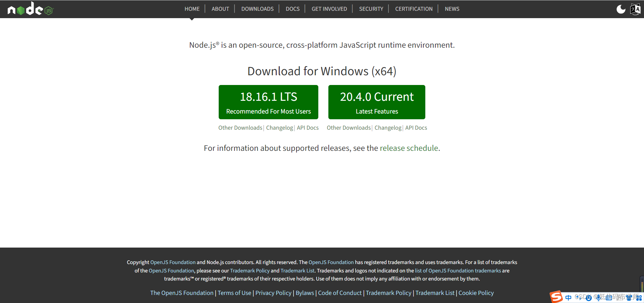
Task: Open list of OpenJS Foundation trademarks link
Action: [x=458, y=271]
